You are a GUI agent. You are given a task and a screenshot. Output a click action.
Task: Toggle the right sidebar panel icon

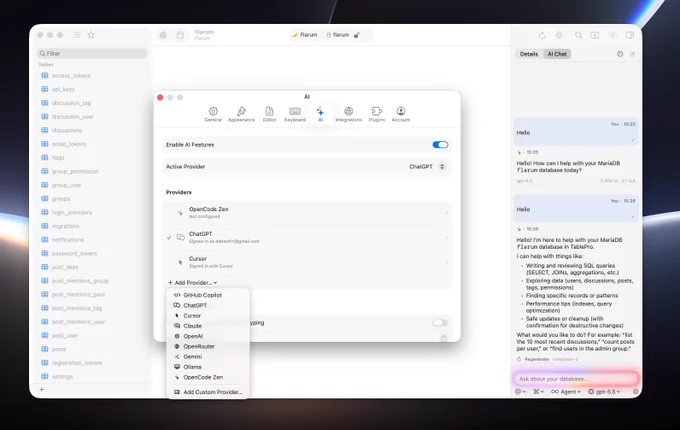pos(630,35)
